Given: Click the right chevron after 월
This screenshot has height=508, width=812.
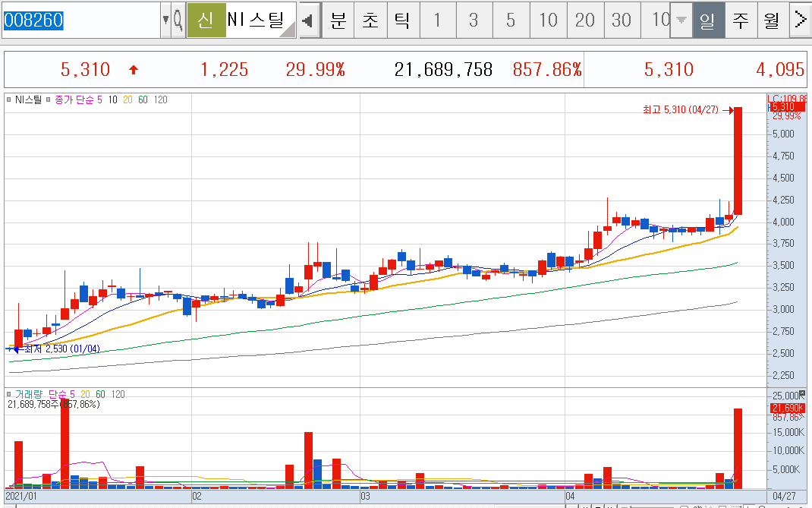Looking at the screenshot, I should tap(800, 21).
